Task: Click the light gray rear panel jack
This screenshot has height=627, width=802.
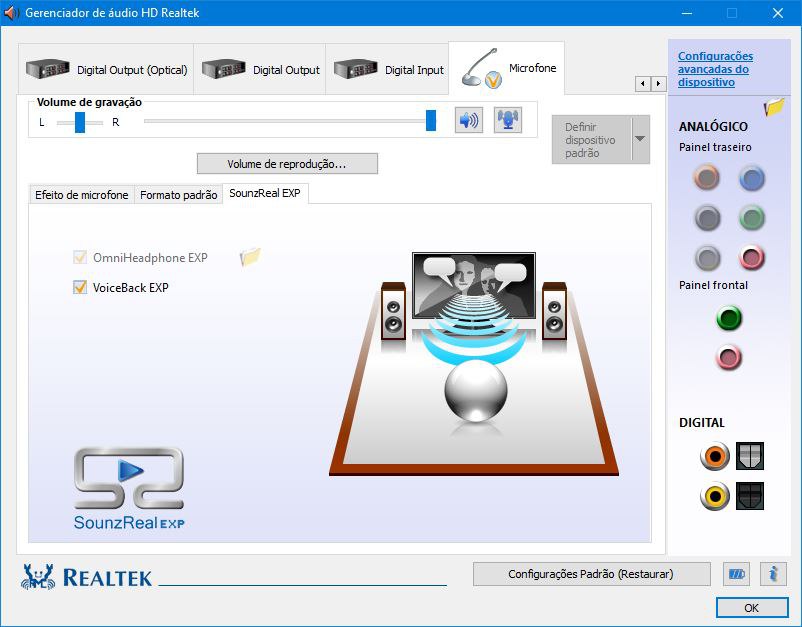Action: click(x=707, y=258)
